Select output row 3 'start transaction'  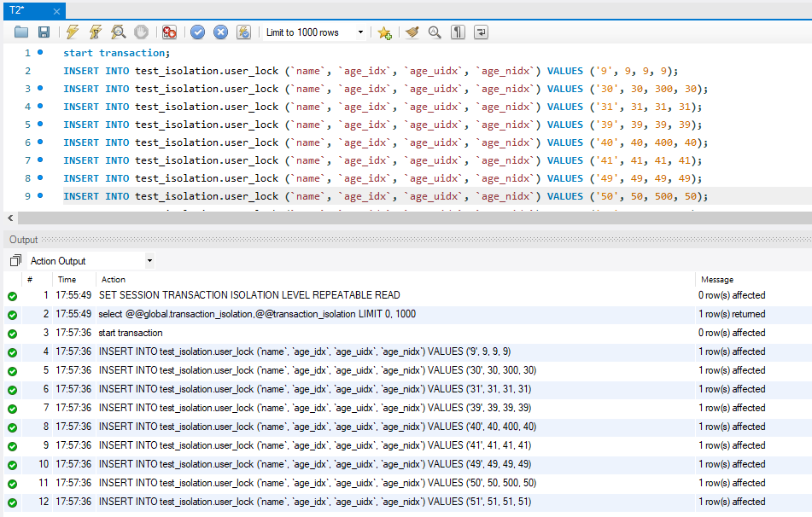pyautogui.click(x=131, y=333)
